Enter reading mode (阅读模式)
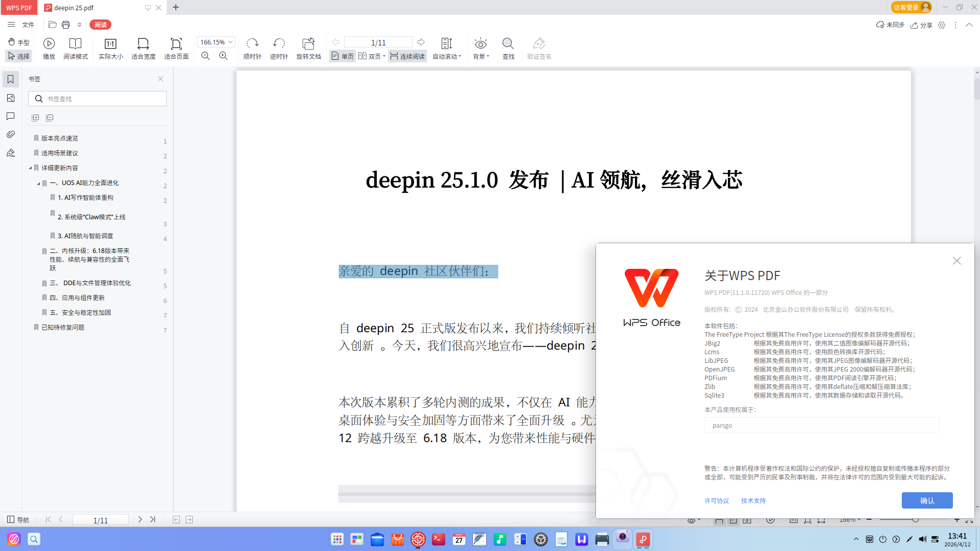Viewport: 980px width, 551px height. (x=75, y=49)
